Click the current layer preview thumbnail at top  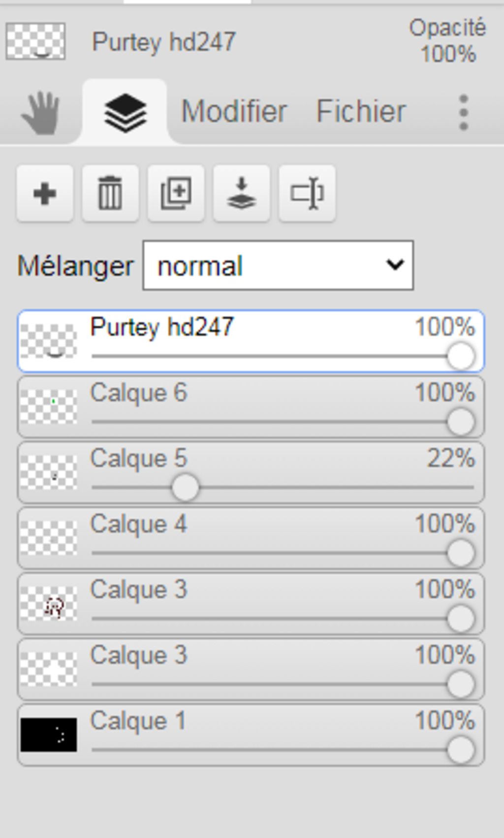[x=35, y=41]
